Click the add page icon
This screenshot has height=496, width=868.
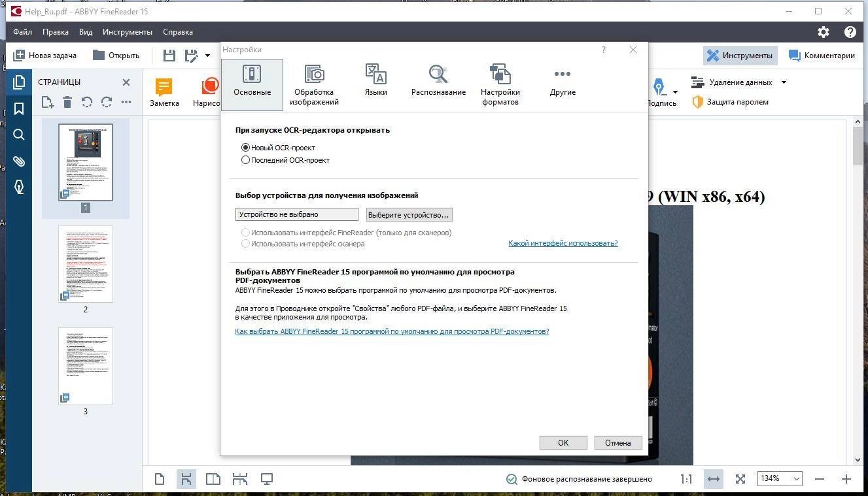tap(48, 102)
